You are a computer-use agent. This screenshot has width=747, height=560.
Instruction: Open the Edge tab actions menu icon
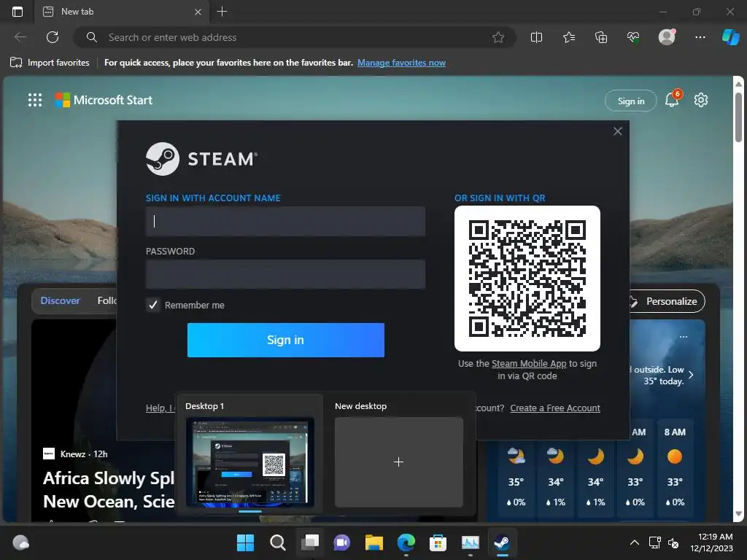pyautogui.click(x=18, y=12)
